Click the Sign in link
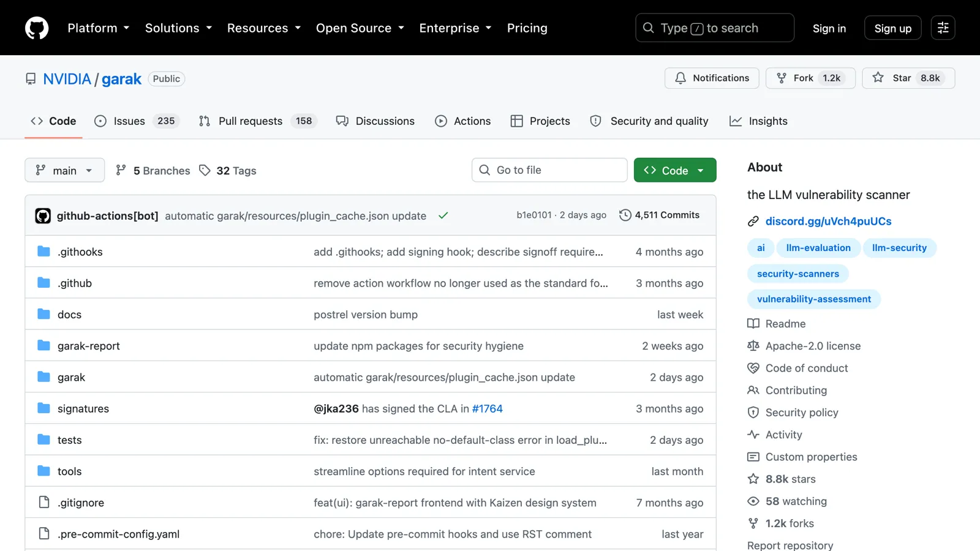The width and height of the screenshot is (980, 551). click(829, 28)
